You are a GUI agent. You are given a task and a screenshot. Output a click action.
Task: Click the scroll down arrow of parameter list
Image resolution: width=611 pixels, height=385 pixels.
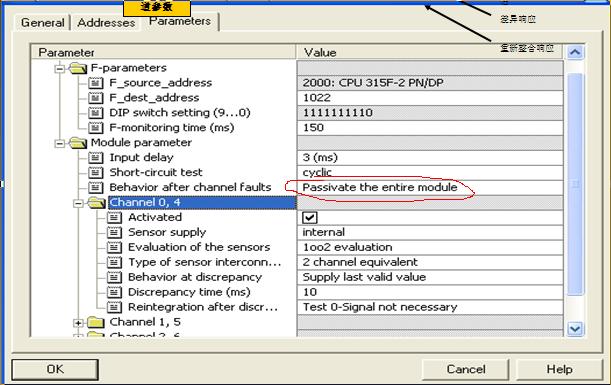[575, 329]
